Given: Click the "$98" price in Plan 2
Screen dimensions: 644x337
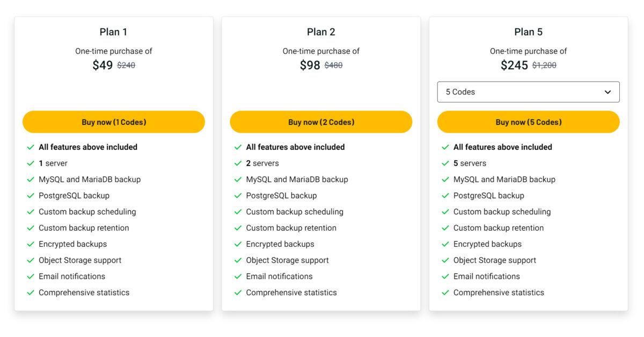Looking at the screenshot, I should tap(310, 65).
